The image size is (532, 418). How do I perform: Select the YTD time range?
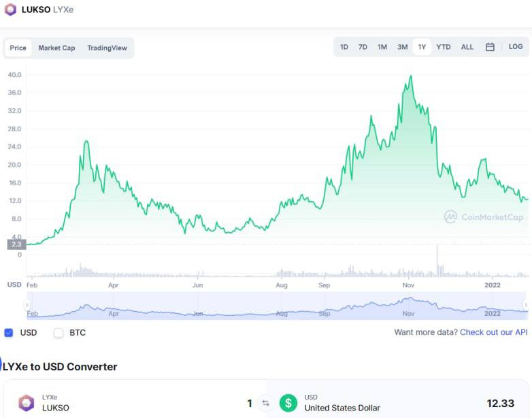coord(444,47)
